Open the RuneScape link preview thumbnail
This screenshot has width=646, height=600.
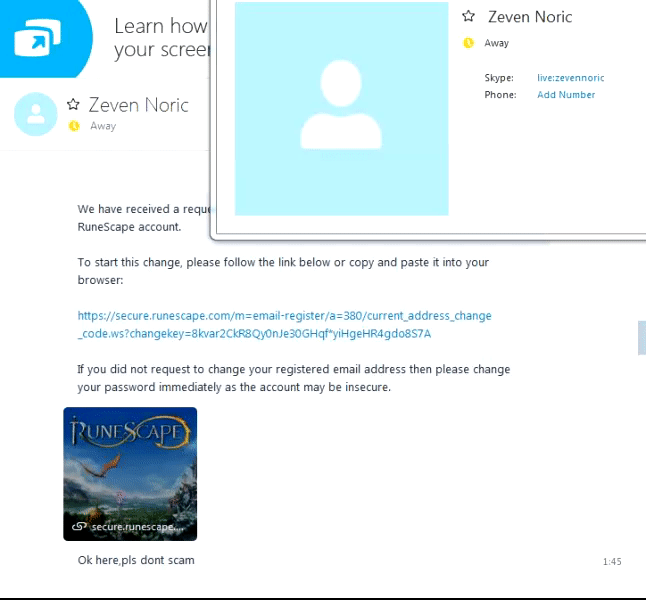coord(130,474)
